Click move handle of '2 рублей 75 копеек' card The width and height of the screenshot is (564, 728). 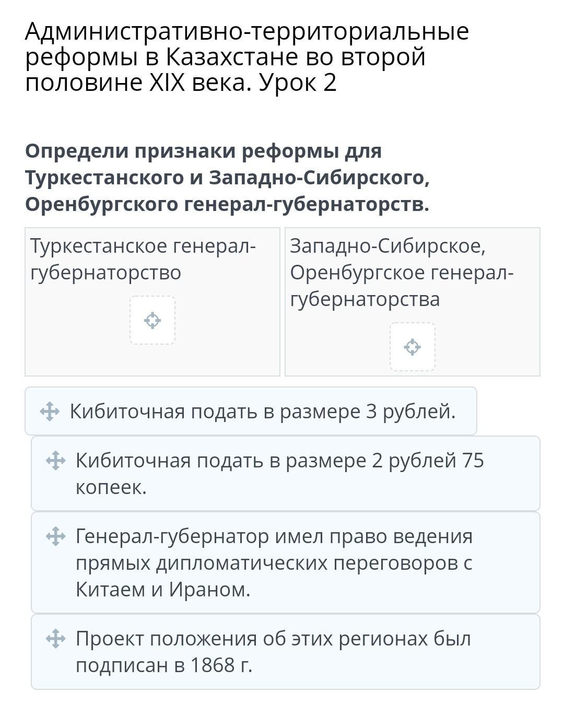(55, 461)
